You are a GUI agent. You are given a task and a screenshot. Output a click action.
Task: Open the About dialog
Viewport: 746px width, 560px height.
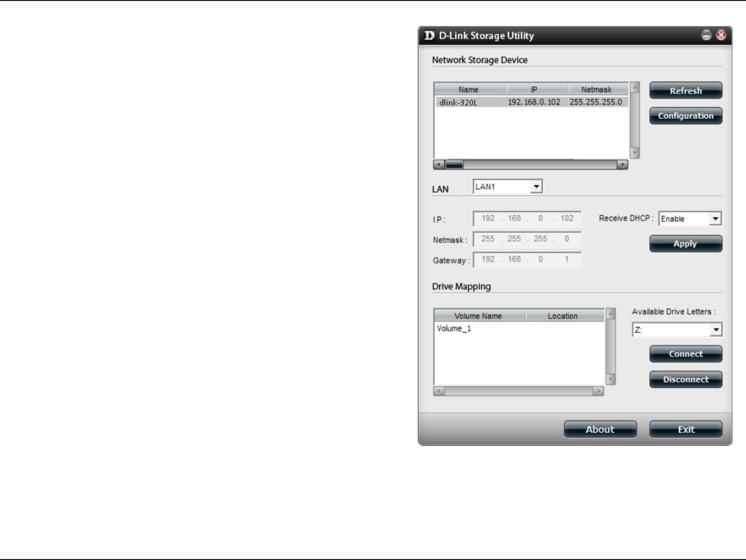tap(600, 429)
